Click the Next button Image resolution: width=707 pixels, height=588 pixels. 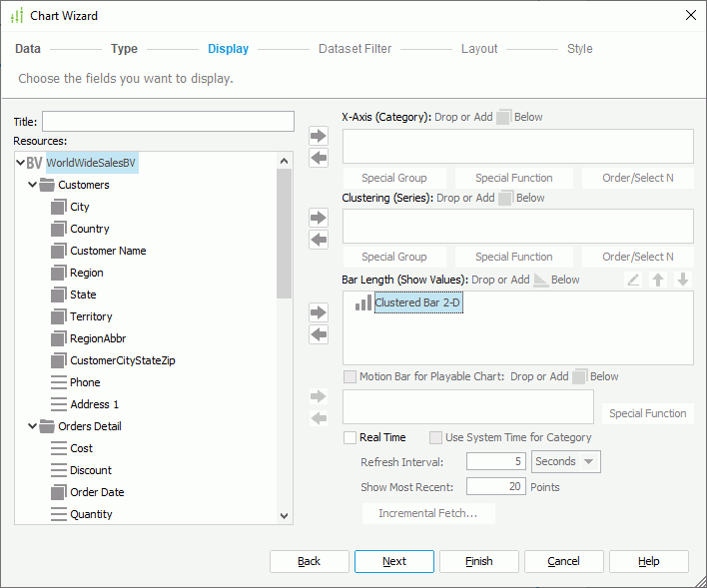(393, 561)
